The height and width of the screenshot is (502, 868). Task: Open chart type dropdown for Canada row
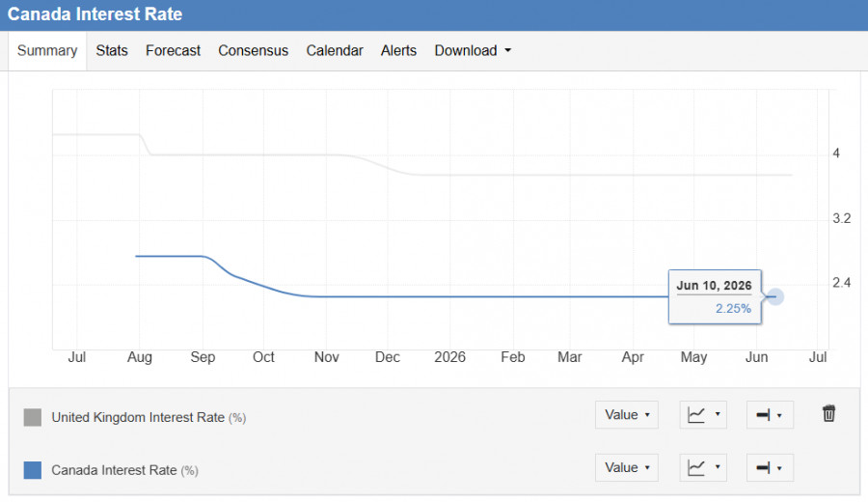point(703,467)
